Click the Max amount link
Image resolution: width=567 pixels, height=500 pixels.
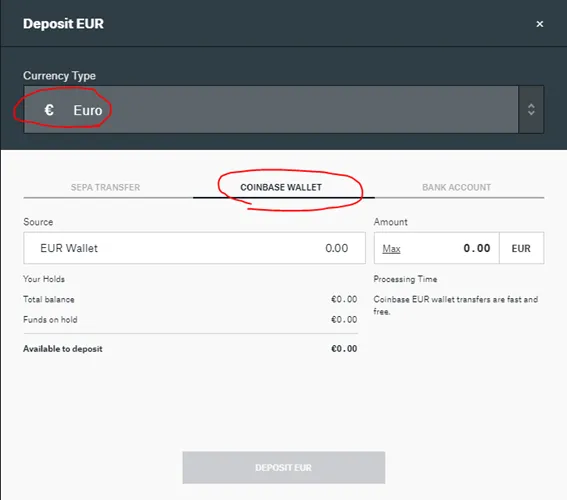tap(391, 249)
